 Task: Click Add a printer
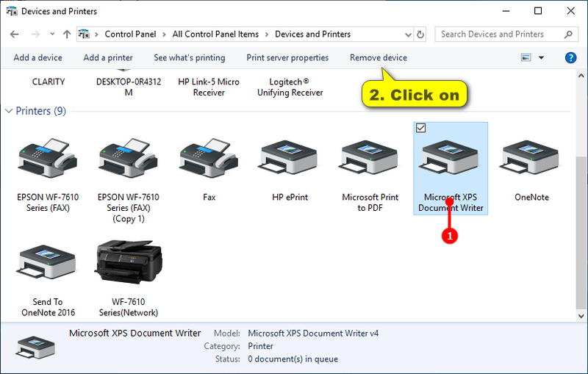[108, 58]
